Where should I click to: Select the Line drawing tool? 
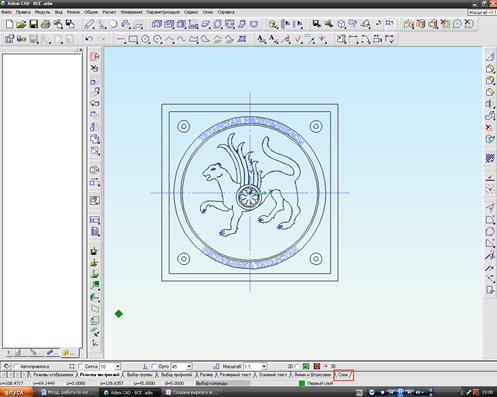point(121,39)
